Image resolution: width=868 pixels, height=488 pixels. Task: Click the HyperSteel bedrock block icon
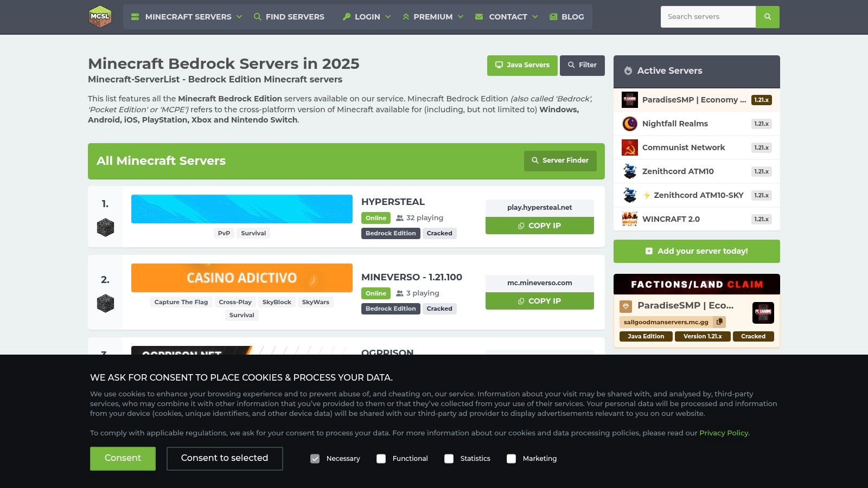pos(105,227)
